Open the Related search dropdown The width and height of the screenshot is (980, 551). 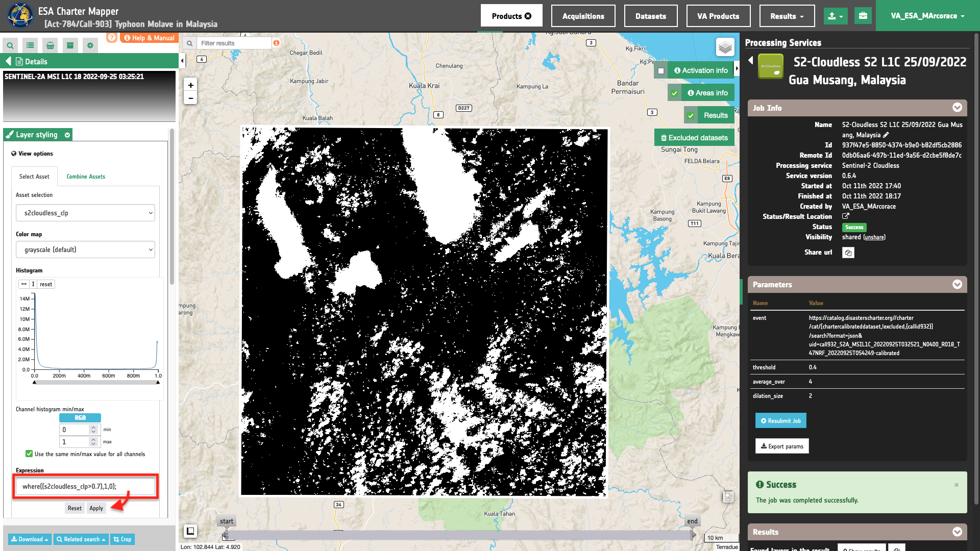[x=81, y=539]
